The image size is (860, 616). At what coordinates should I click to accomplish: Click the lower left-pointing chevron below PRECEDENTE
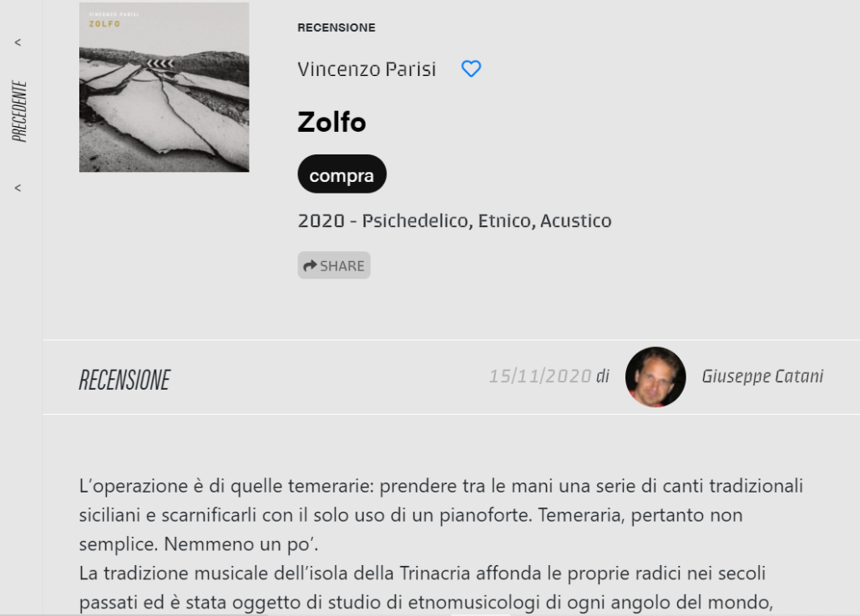[x=18, y=188]
